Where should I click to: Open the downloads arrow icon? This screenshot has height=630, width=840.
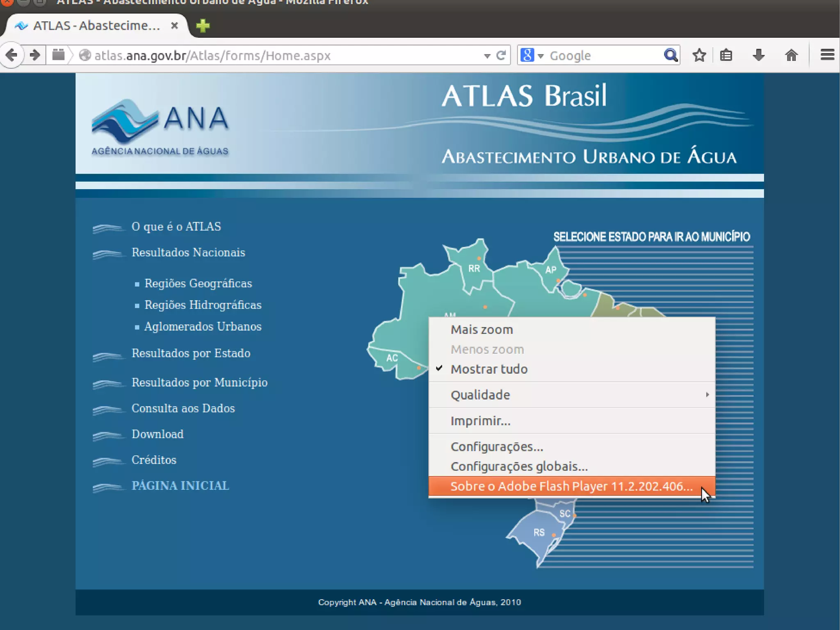(x=758, y=55)
